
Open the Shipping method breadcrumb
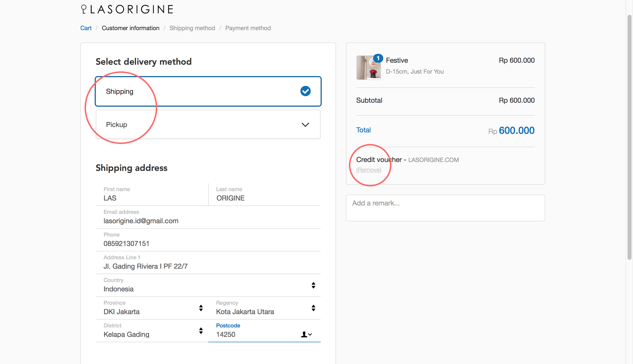click(x=192, y=28)
